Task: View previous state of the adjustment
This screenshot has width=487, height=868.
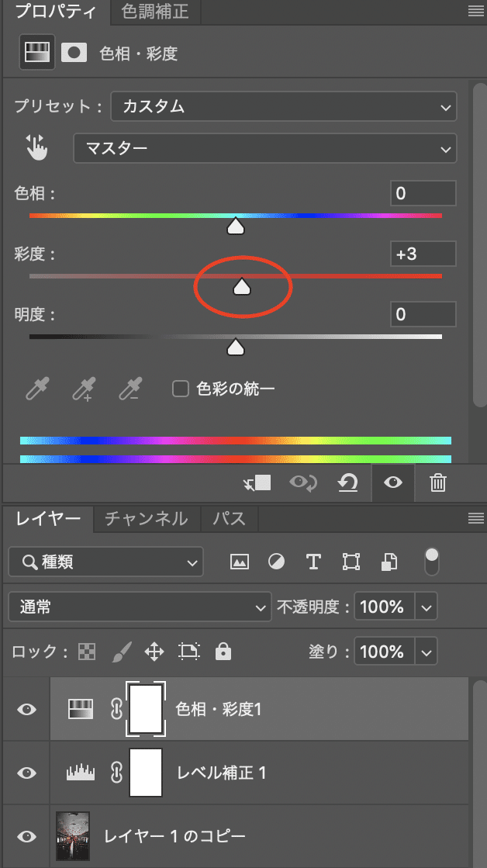Action: [x=303, y=482]
